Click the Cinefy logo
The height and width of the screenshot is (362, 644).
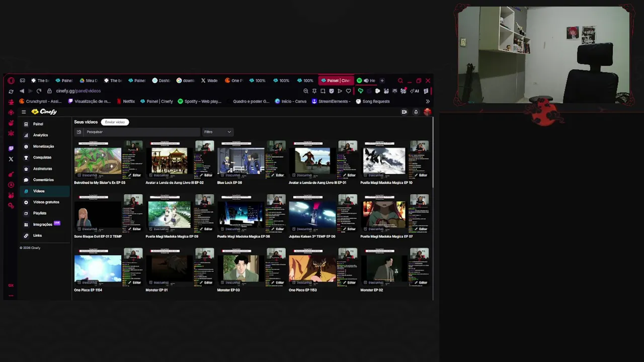tap(44, 112)
